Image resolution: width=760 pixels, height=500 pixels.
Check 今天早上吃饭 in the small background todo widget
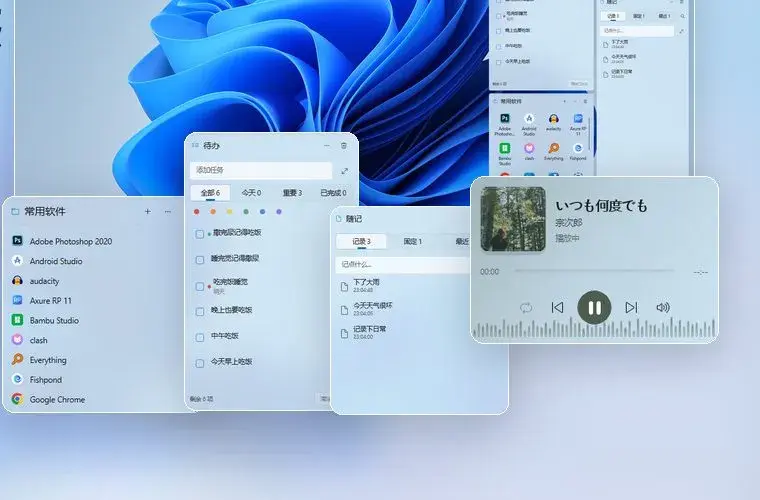tap(498, 62)
